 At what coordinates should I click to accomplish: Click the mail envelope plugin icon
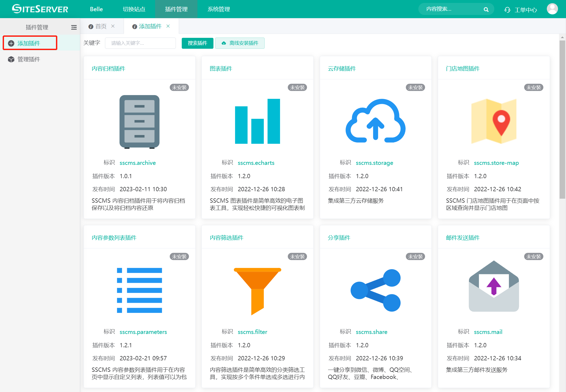tap(494, 286)
